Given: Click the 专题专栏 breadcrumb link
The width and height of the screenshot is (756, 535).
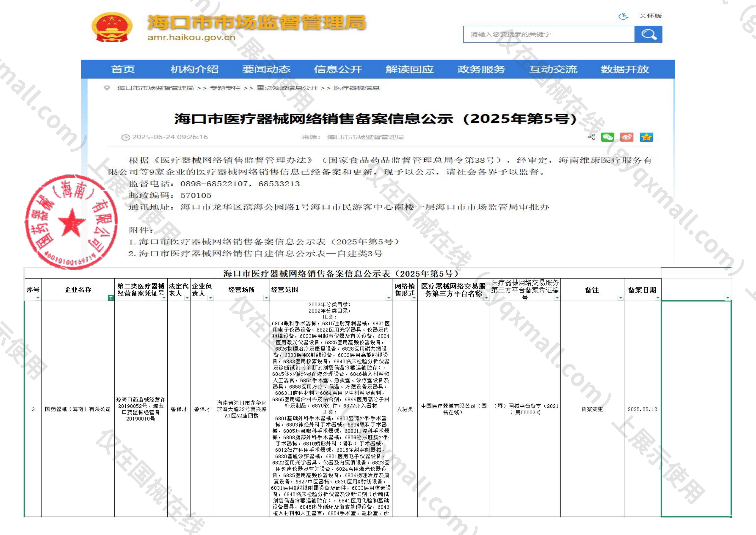Looking at the screenshot, I should click(225, 88).
